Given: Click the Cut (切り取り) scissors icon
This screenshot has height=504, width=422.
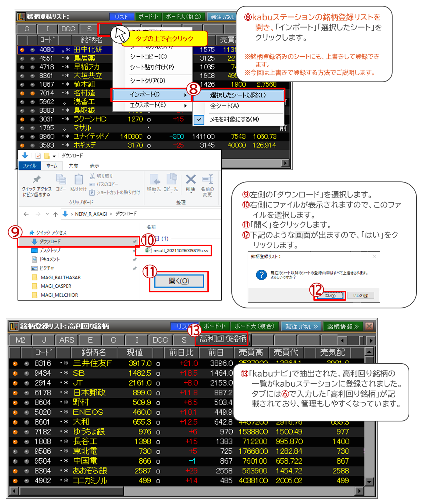Looking at the screenshot, I should [x=92, y=176].
